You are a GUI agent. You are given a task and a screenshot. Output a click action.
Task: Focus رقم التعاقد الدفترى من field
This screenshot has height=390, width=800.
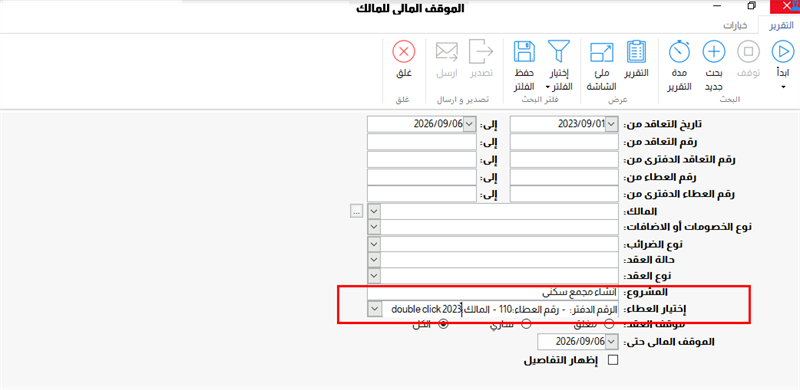click(564, 159)
